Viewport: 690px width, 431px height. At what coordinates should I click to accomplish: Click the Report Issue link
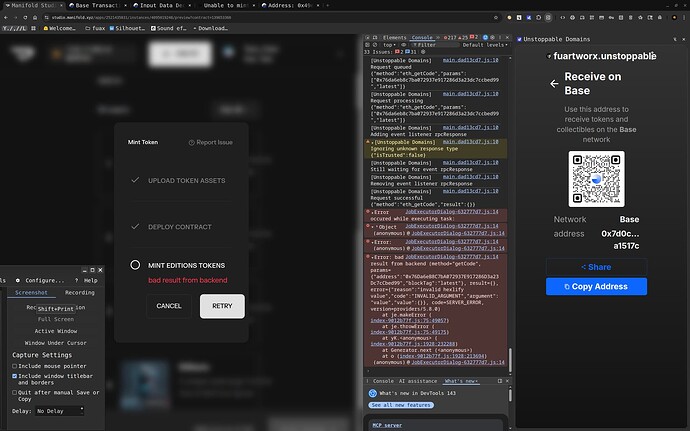point(210,142)
